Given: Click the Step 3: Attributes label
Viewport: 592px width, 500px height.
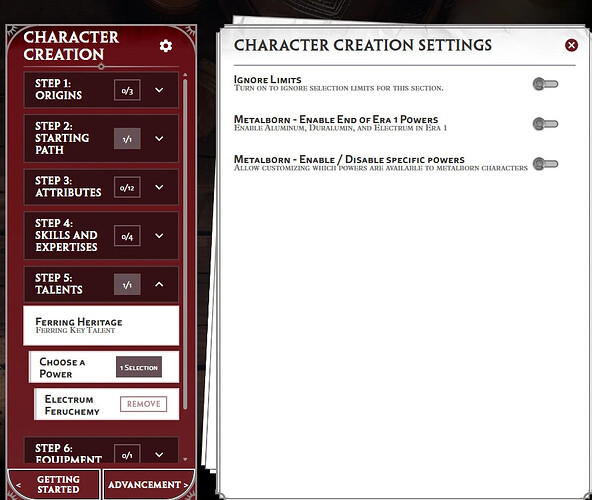Looking at the screenshot, I should pyautogui.click(x=68, y=187).
